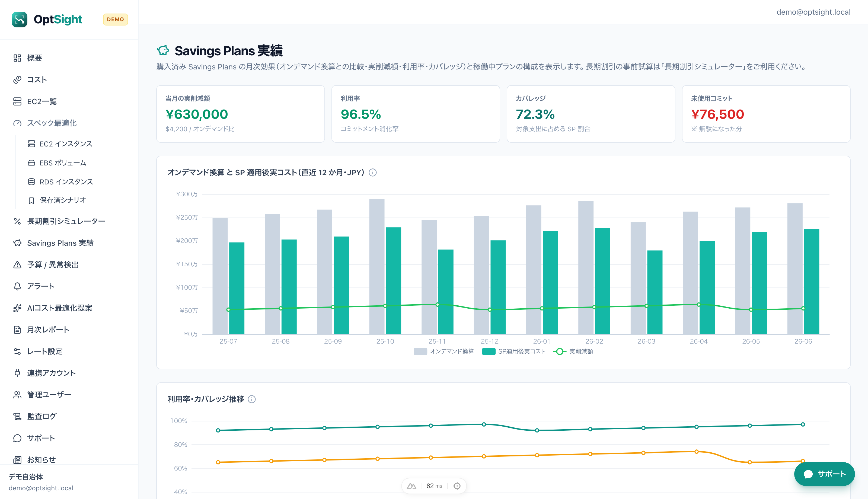
Task: Click デモ自治体 tenant name in sidebar footer
Action: pos(26,477)
